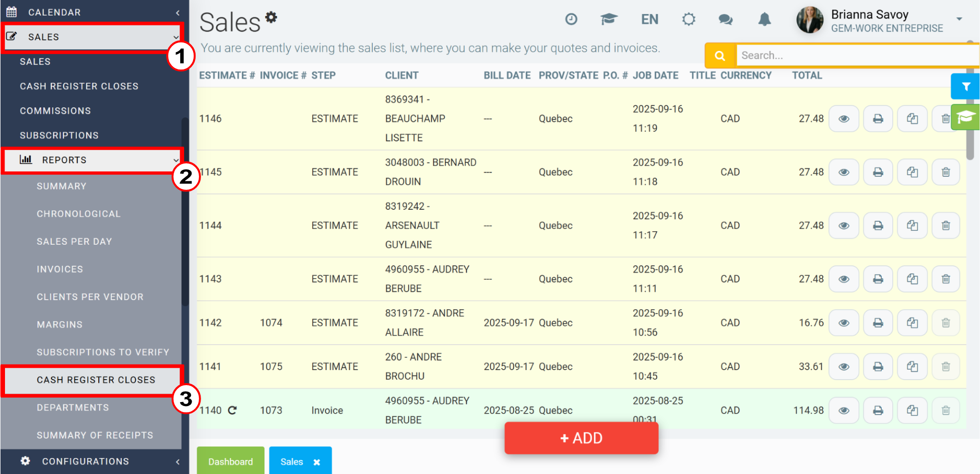Switch language with the EN button
The width and height of the screenshot is (980, 474).
tap(650, 19)
